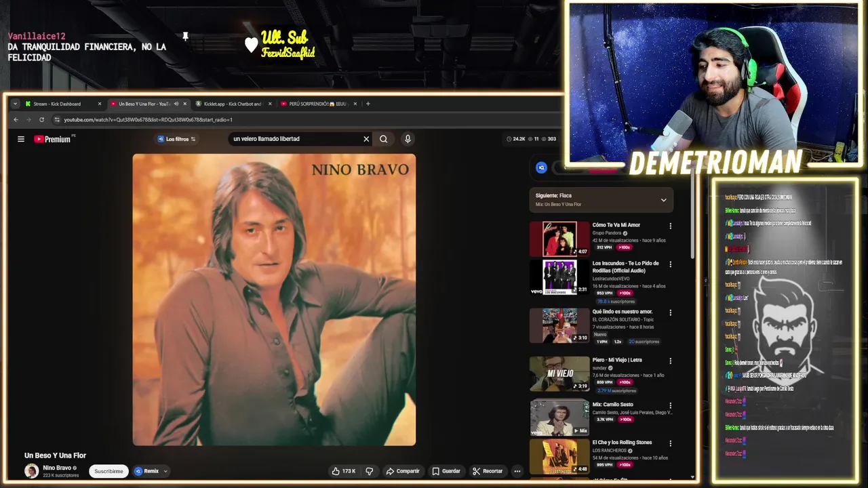Open the YouTube hamburger guide menu

(x=21, y=139)
